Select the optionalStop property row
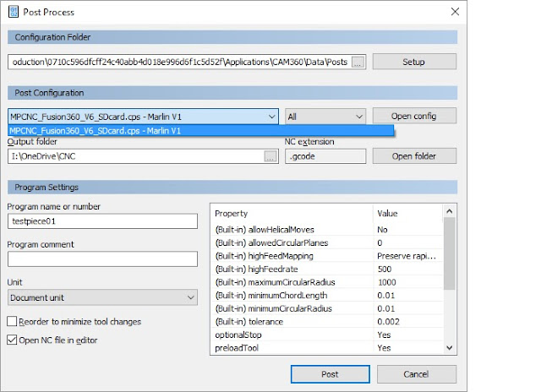The height and width of the screenshot is (392, 541). [x=328, y=335]
